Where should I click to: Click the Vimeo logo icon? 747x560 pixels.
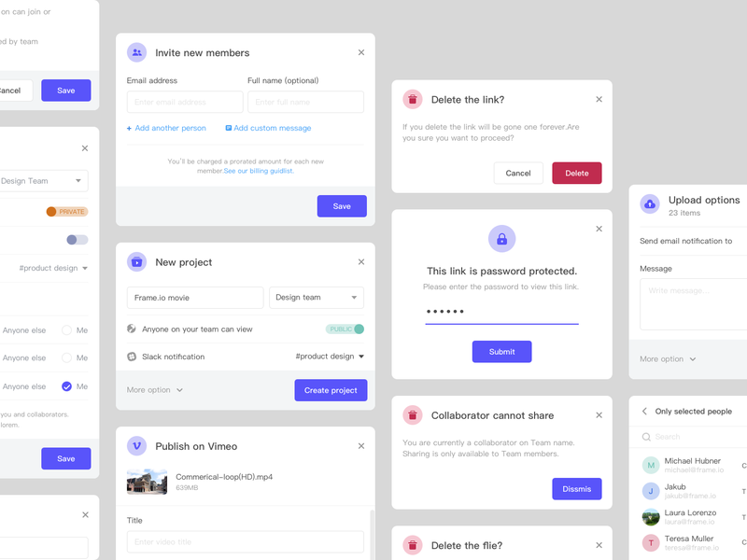click(137, 446)
